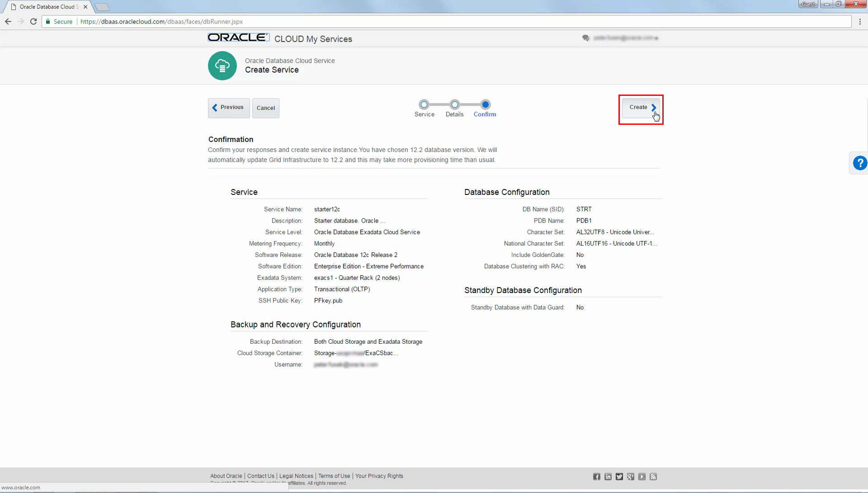Click the PFkey.pub SSH key value

328,301
